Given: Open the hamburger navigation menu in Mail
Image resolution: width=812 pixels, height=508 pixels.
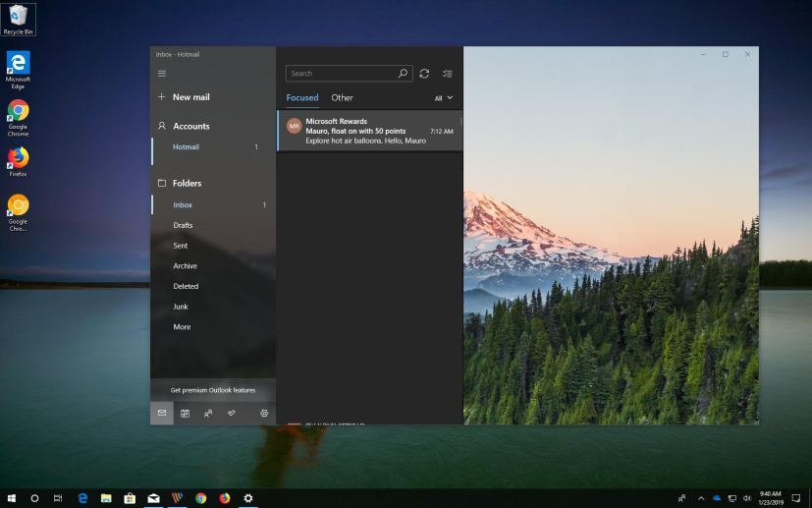Looking at the screenshot, I should coord(162,74).
